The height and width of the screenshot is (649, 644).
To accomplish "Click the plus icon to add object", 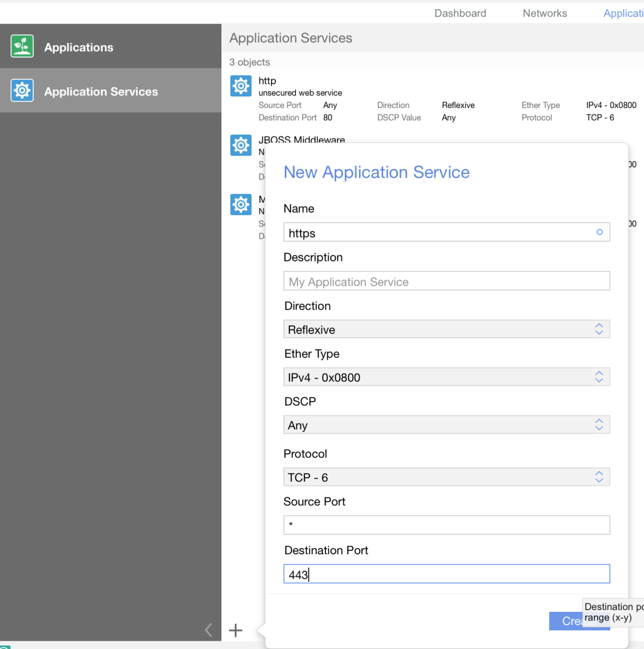I will (x=235, y=630).
